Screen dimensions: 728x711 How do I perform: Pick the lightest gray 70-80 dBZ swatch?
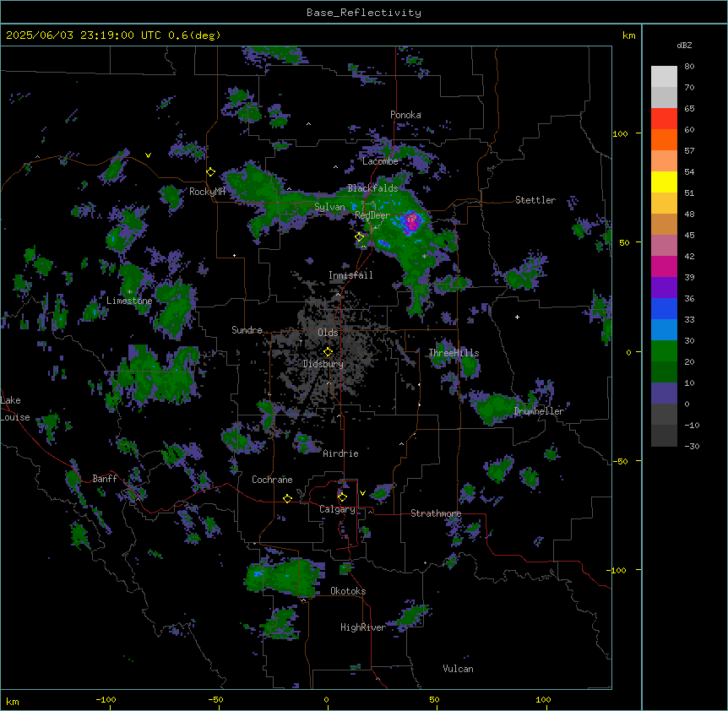click(x=664, y=77)
